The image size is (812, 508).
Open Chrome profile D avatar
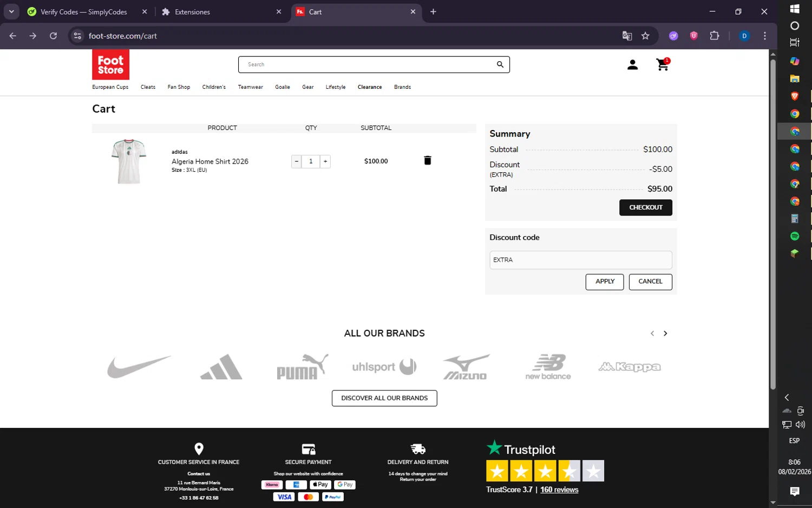pos(744,36)
